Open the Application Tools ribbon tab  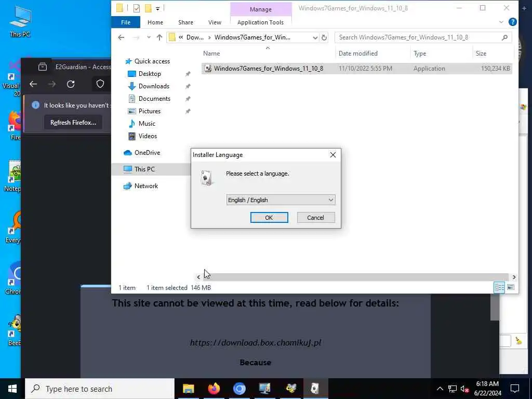pos(260,22)
